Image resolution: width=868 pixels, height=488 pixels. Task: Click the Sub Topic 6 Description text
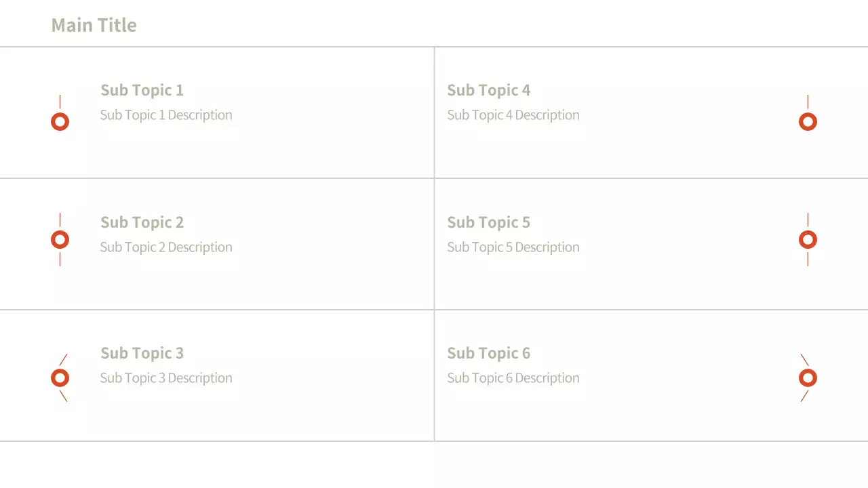pos(513,378)
